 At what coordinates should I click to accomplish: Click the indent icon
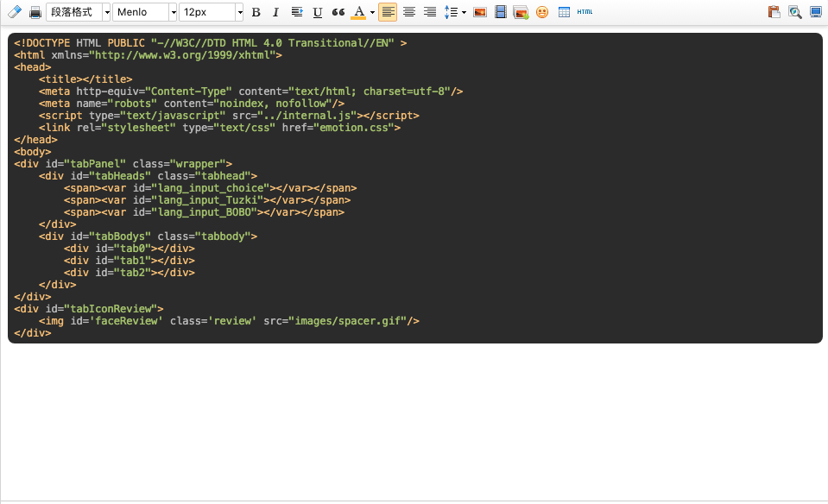[297, 11]
